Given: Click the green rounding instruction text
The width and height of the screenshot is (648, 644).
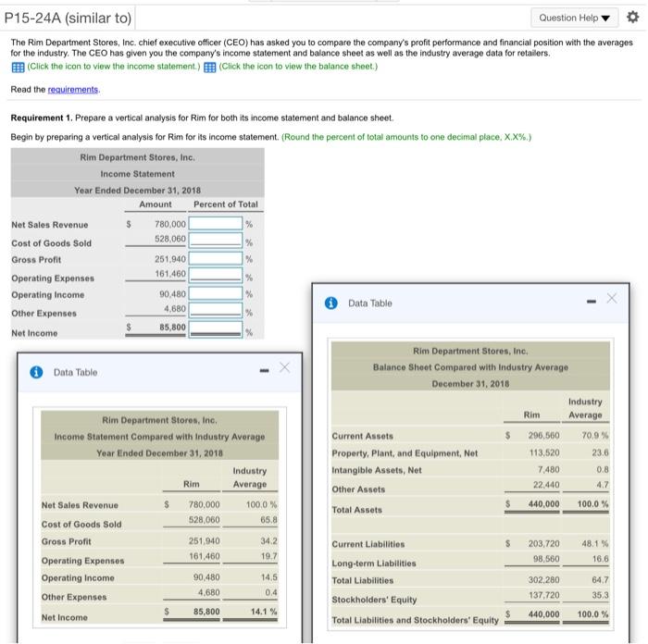Looking at the screenshot, I should pos(406,137).
